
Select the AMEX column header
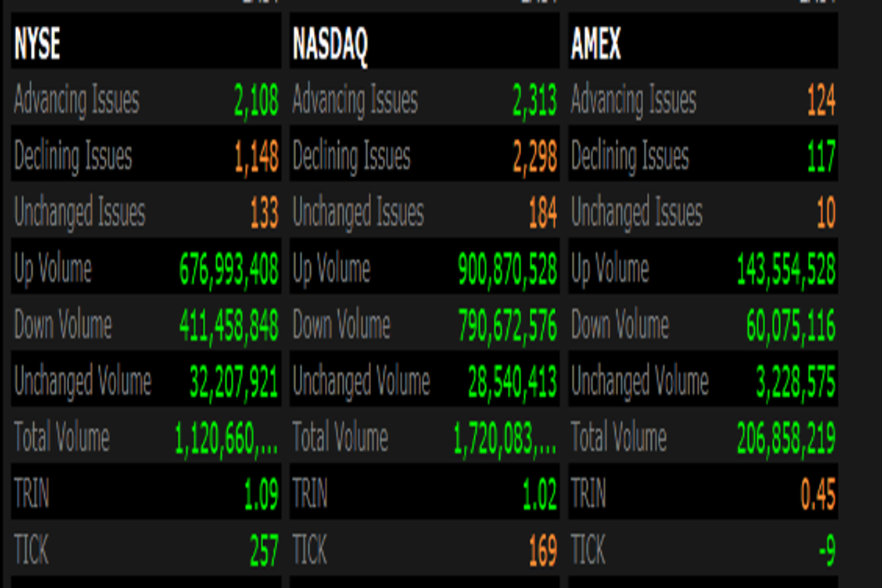[596, 46]
